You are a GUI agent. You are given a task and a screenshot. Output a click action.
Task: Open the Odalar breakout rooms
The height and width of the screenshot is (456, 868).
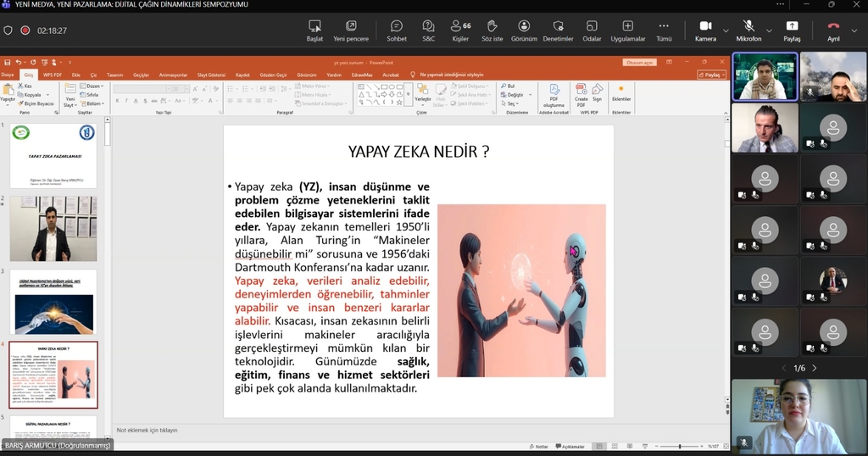click(x=592, y=31)
